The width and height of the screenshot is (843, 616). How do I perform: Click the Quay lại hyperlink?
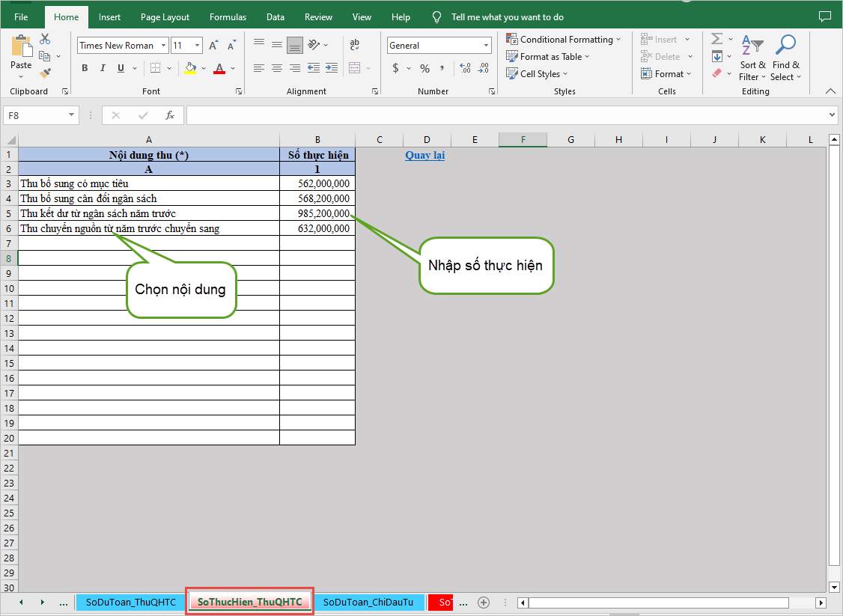pos(424,156)
